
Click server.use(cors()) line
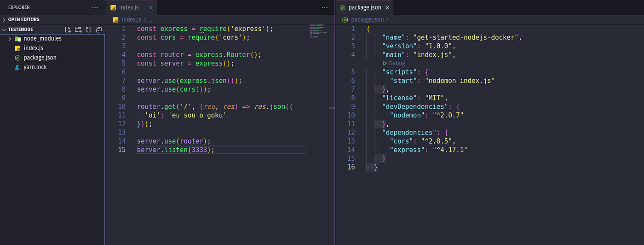pyautogui.click(x=174, y=89)
